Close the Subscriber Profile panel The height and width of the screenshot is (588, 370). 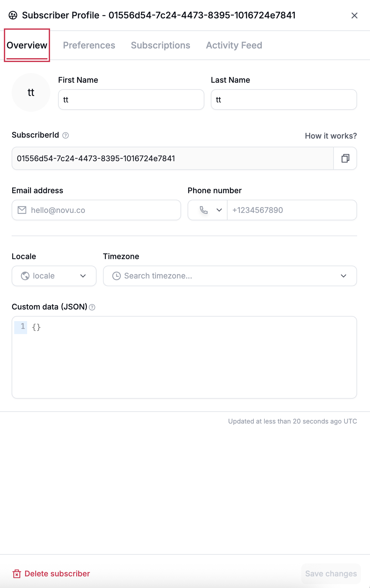[x=354, y=16]
